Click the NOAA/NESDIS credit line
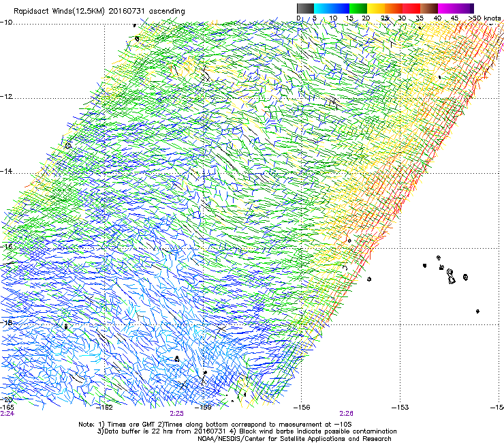Image resolution: width=504 pixels, height=443 pixels. [x=294, y=439]
